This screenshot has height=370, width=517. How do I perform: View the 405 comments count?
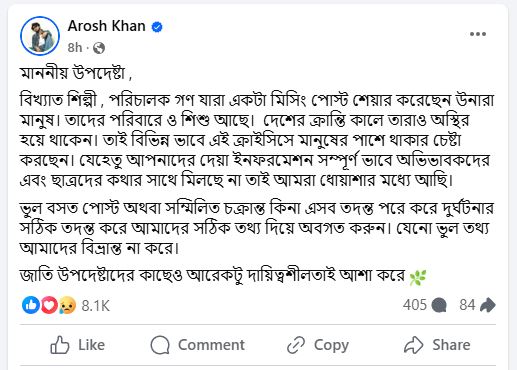(x=415, y=305)
